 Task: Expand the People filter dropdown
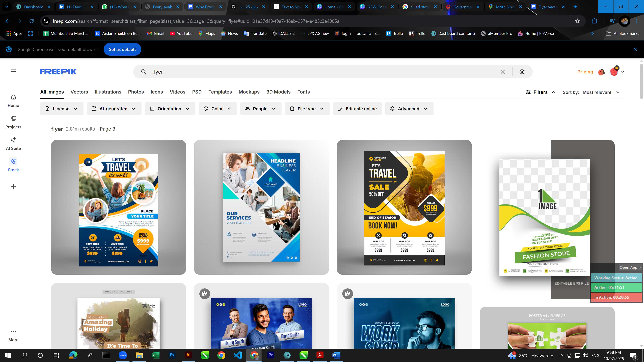261,109
